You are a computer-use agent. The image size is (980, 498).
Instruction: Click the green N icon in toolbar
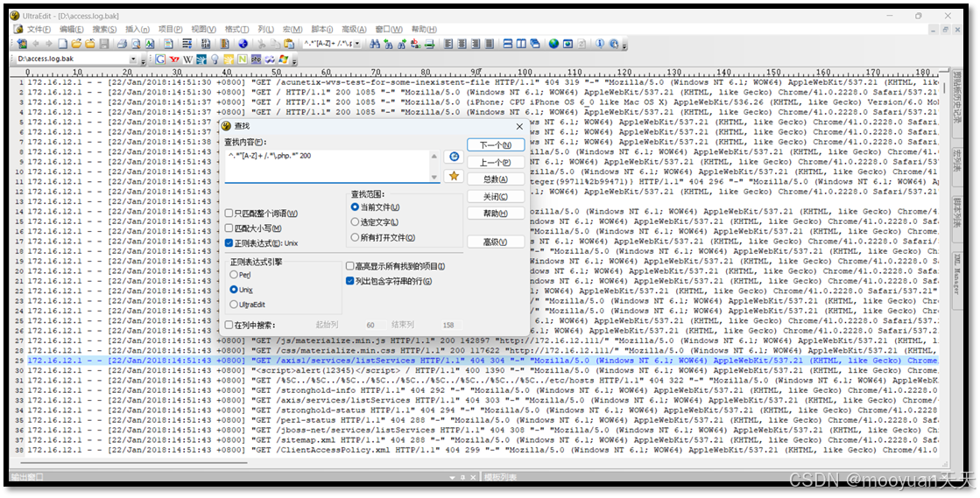(x=242, y=60)
